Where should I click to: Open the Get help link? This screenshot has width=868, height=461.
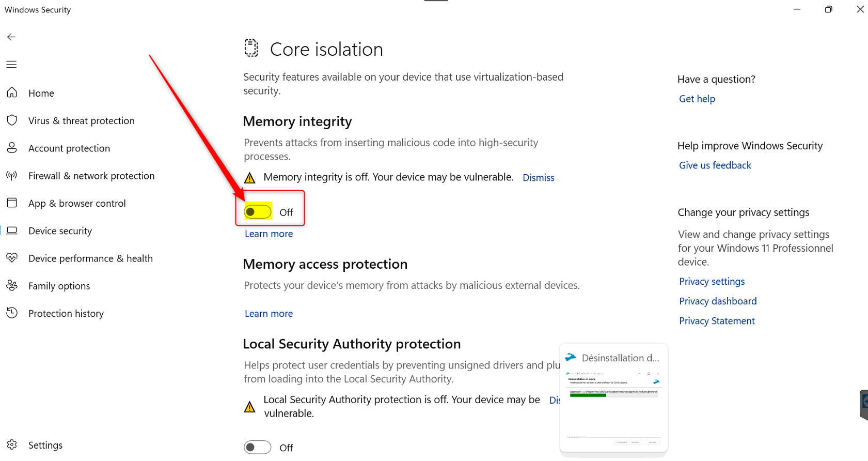tap(697, 99)
